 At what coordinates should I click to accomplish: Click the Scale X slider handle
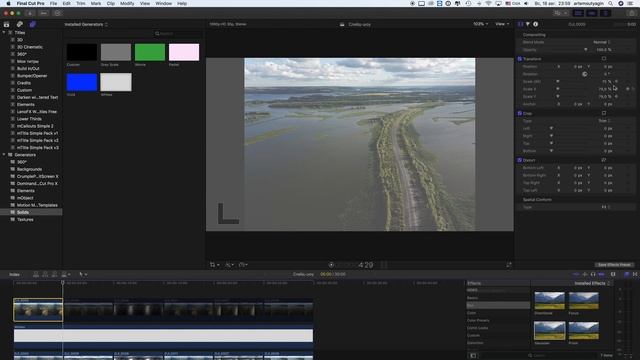[558, 89]
